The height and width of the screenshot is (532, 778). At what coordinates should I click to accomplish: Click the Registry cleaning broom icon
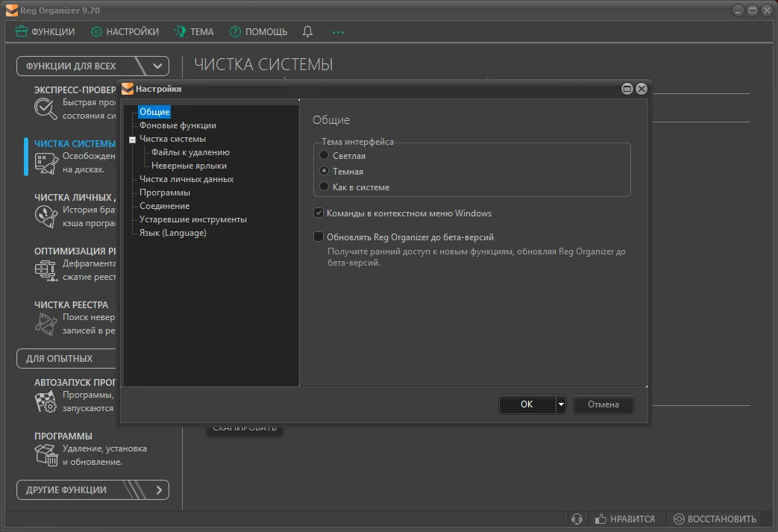click(x=46, y=324)
